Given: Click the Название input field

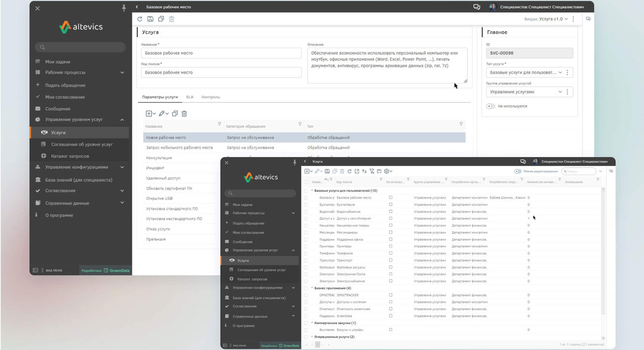Looking at the screenshot, I should pos(221,53).
